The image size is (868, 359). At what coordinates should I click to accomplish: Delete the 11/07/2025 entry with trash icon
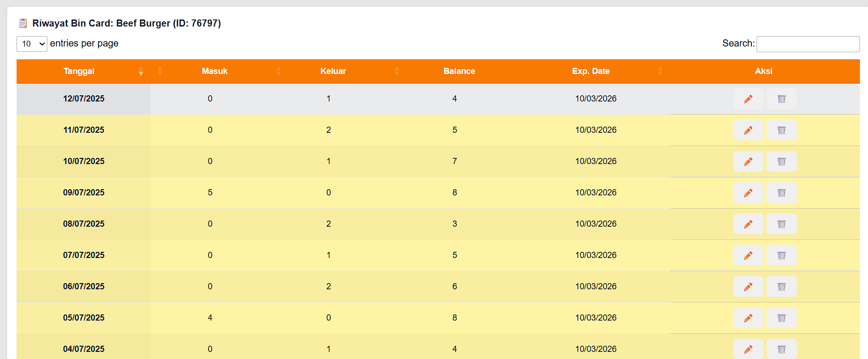(x=782, y=130)
